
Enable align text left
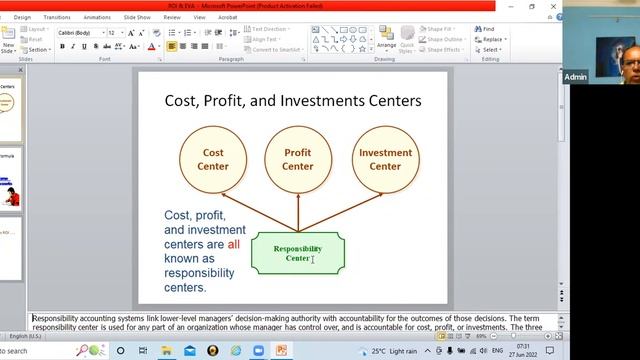click(171, 47)
